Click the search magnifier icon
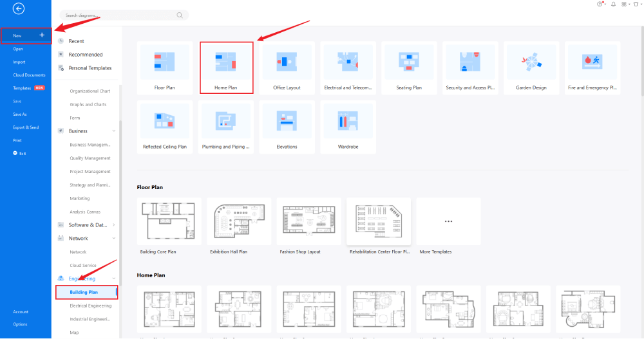Image resolution: width=644 pixels, height=339 pixels. pos(180,15)
